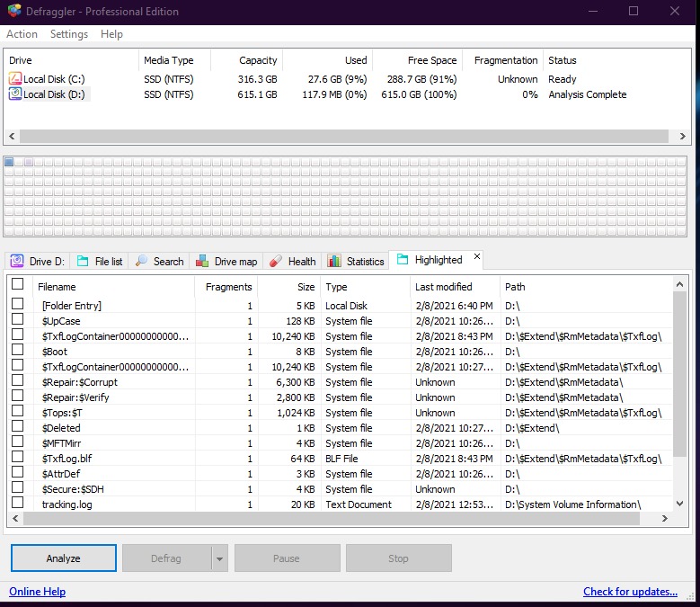Click the Statistics bar chart icon
700x607 pixels.
(x=334, y=261)
